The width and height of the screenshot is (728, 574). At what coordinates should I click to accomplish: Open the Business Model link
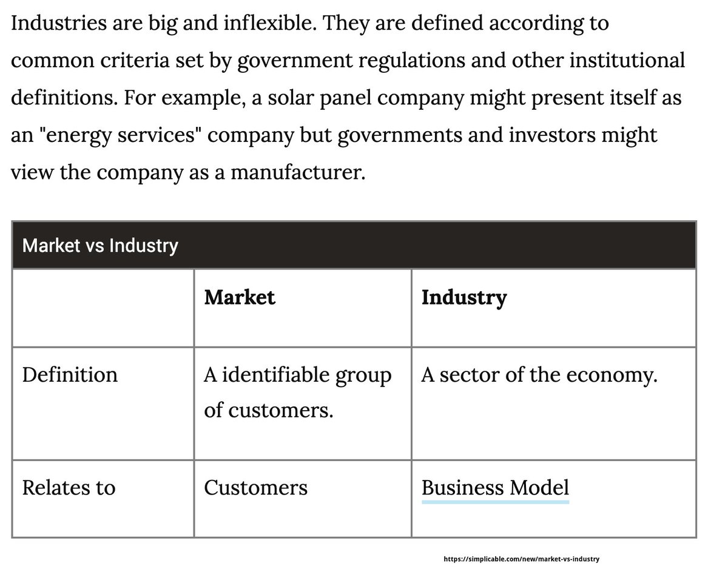(x=495, y=488)
